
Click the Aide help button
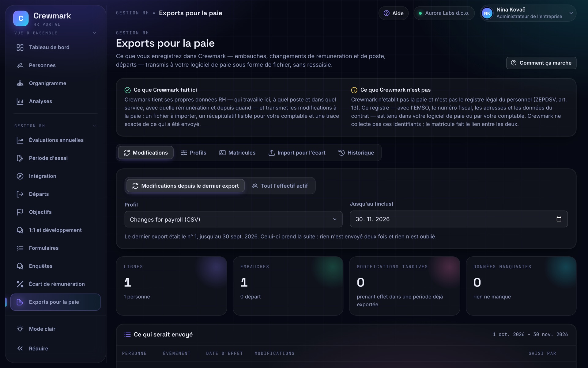394,13
